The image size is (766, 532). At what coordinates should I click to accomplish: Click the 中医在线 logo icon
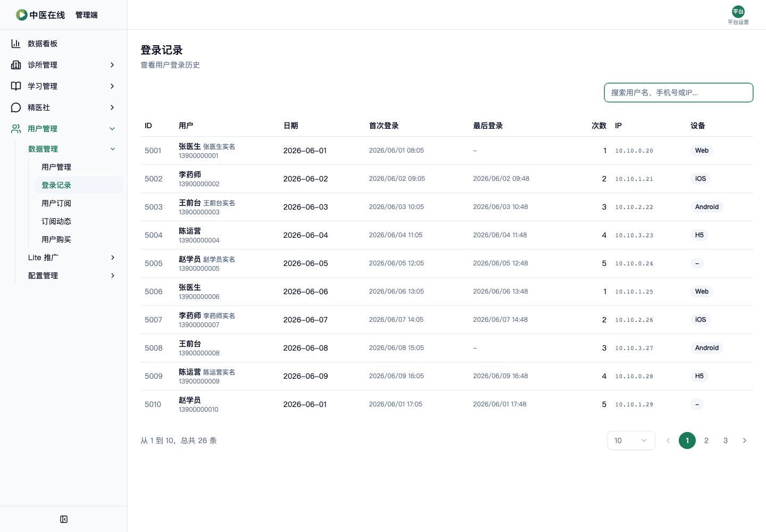tap(22, 15)
